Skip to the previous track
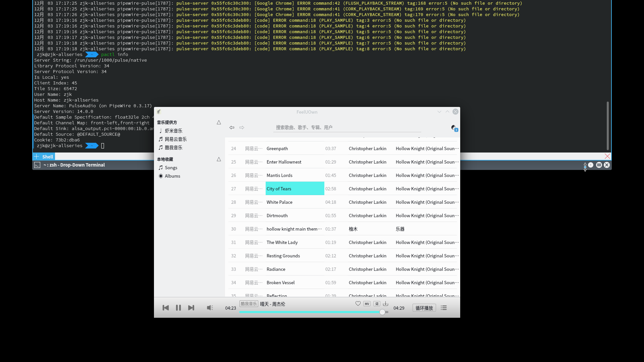 click(165, 308)
